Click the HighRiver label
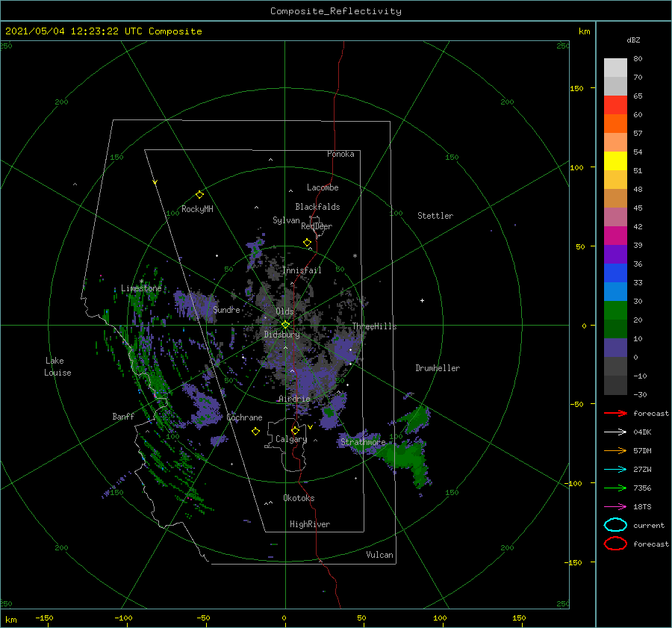 [310, 524]
